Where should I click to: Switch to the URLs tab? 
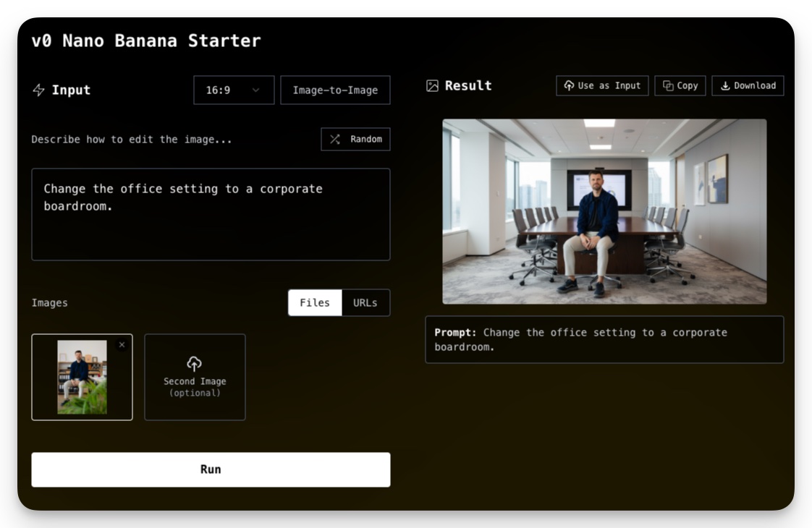coord(365,303)
